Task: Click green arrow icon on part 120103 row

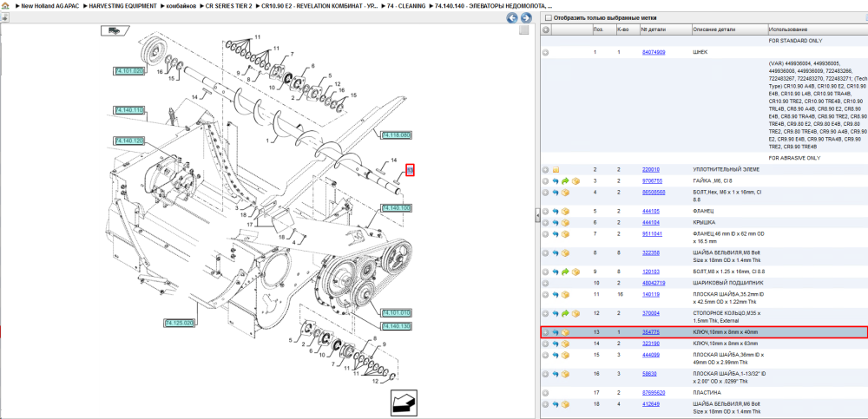Action: click(565, 272)
